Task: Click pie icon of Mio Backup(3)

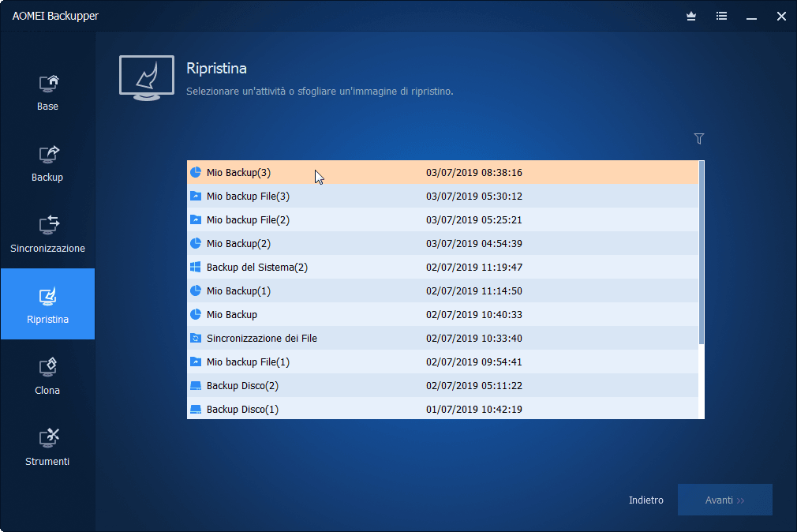Action: 196,172
